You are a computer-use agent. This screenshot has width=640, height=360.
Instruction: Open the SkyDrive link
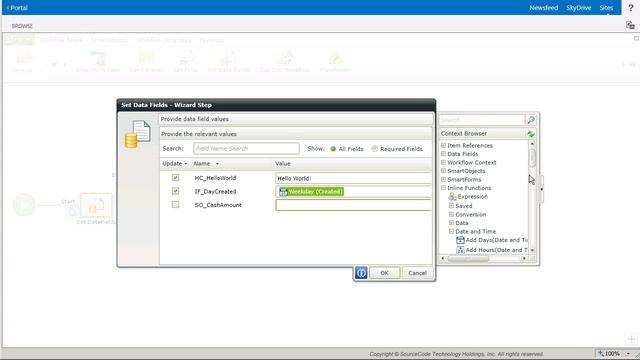[x=578, y=8]
